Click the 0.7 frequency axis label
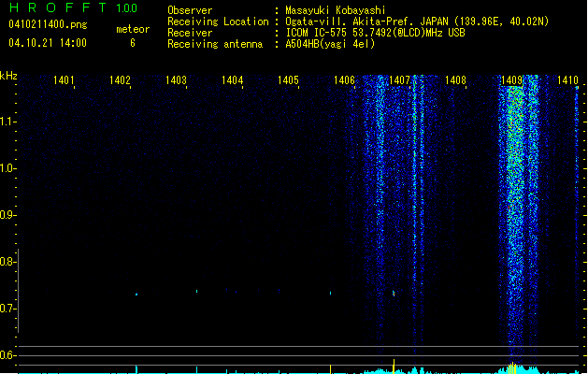 coord(7,309)
